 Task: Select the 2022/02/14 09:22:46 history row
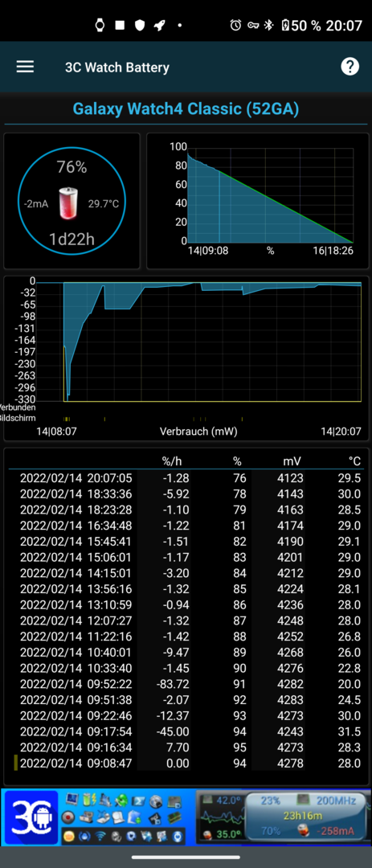click(x=186, y=716)
